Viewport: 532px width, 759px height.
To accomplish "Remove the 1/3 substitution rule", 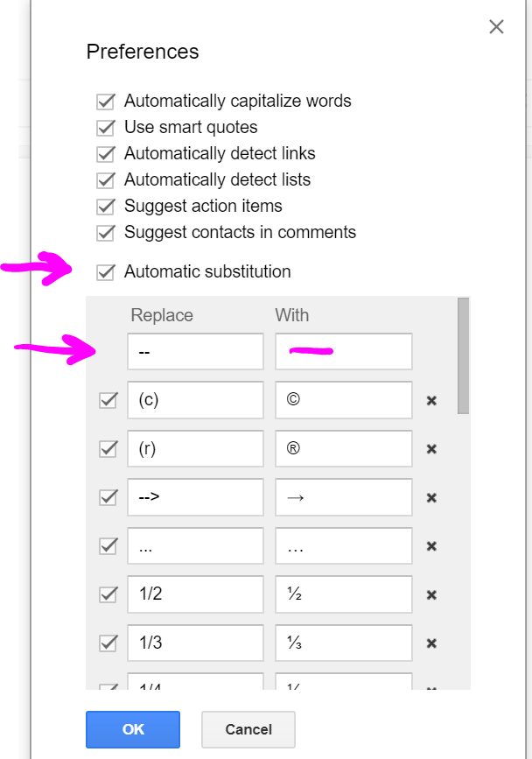I will (431, 643).
